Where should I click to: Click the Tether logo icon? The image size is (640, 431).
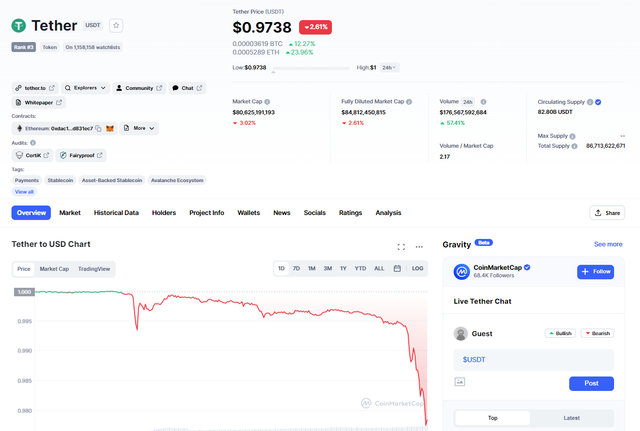pos(18,25)
